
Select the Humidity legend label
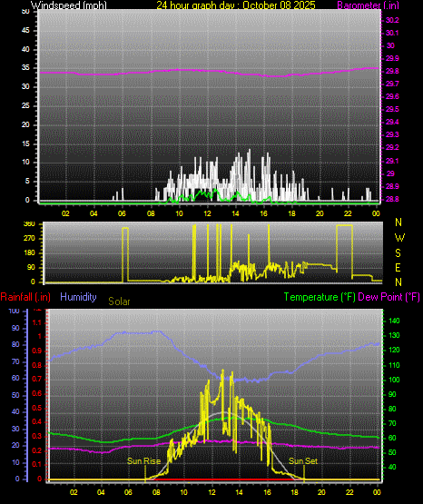coord(78,297)
